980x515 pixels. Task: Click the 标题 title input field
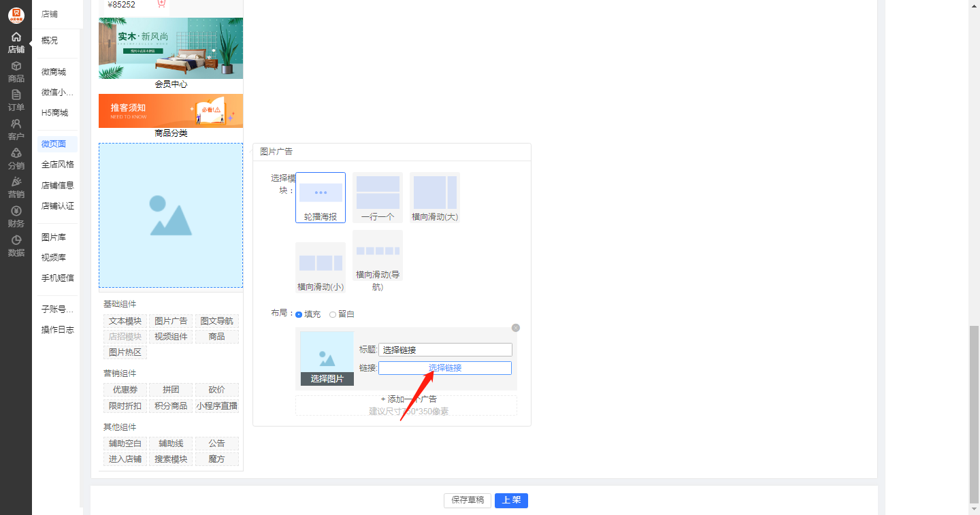click(x=444, y=350)
